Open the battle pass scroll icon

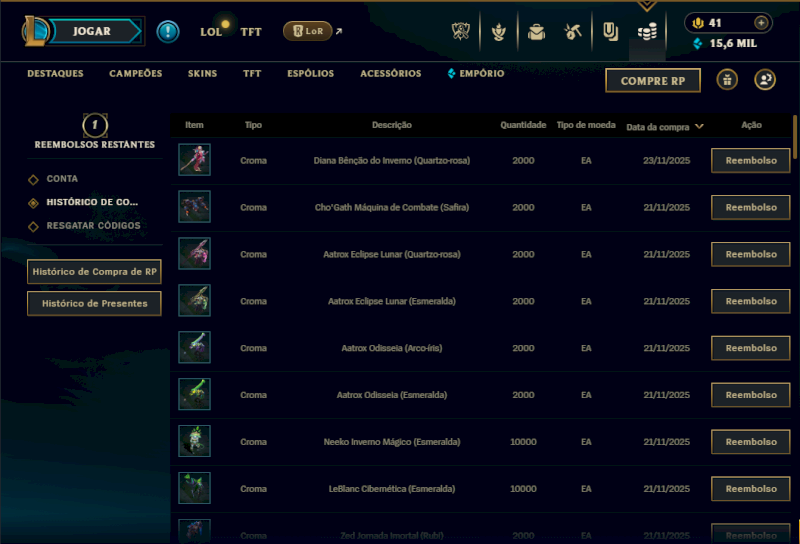point(610,32)
